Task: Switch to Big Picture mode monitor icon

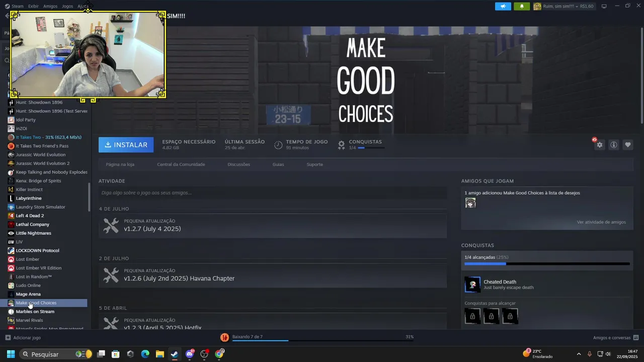Action: point(604,6)
